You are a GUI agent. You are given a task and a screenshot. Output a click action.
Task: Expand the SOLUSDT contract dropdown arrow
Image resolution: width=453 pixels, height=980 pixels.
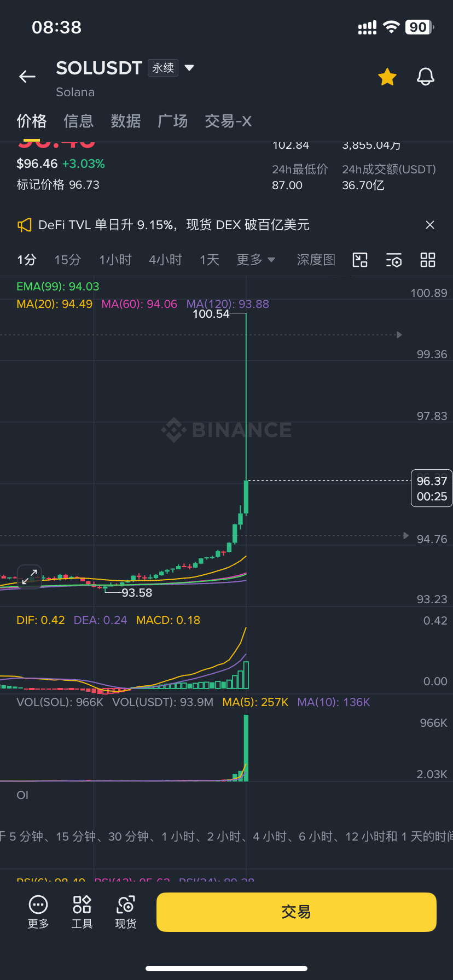pyautogui.click(x=189, y=68)
